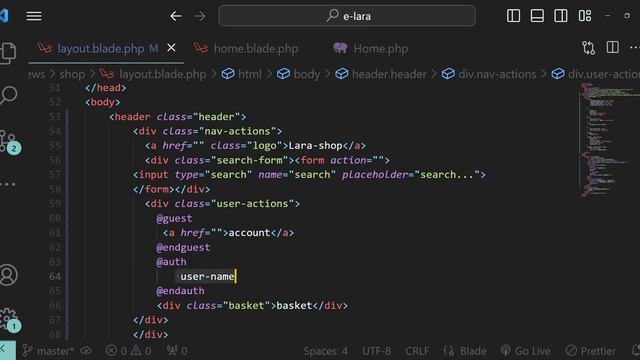
Task: Click line number 59 in gutter
Action: tap(55, 204)
